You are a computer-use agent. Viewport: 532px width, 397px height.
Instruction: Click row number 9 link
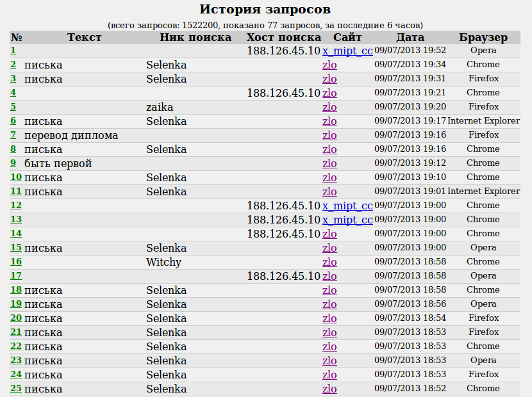pyautogui.click(x=13, y=163)
